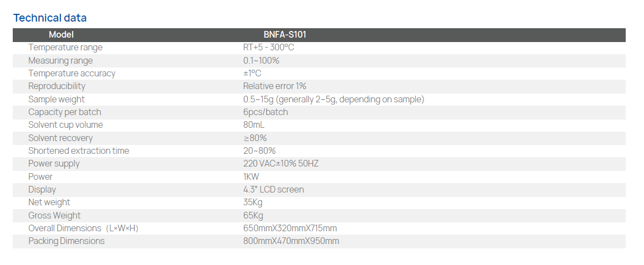Screen dimensions: 644x265
Task: Click the Technical data heading
Action: 50,18
